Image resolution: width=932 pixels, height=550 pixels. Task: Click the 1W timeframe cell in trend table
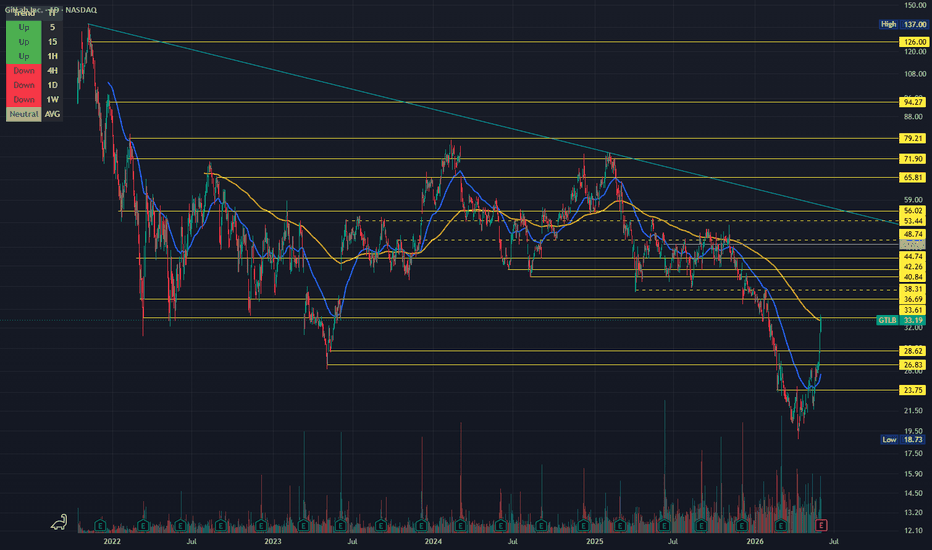click(52, 99)
